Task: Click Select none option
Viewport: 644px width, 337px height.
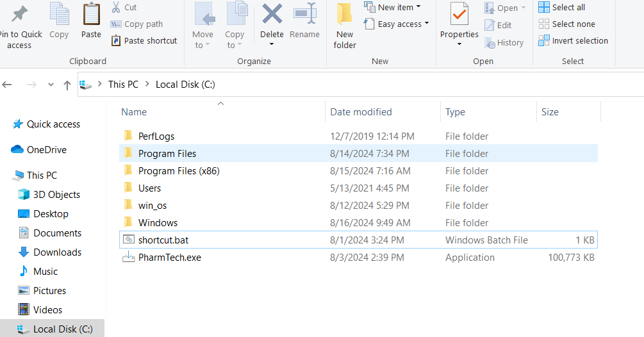Action: click(566, 24)
